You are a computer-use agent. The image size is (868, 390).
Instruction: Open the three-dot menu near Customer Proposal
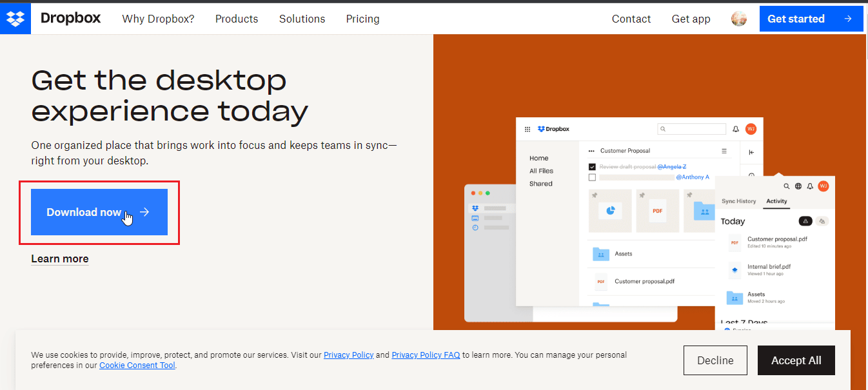click(x=591, y=150)
